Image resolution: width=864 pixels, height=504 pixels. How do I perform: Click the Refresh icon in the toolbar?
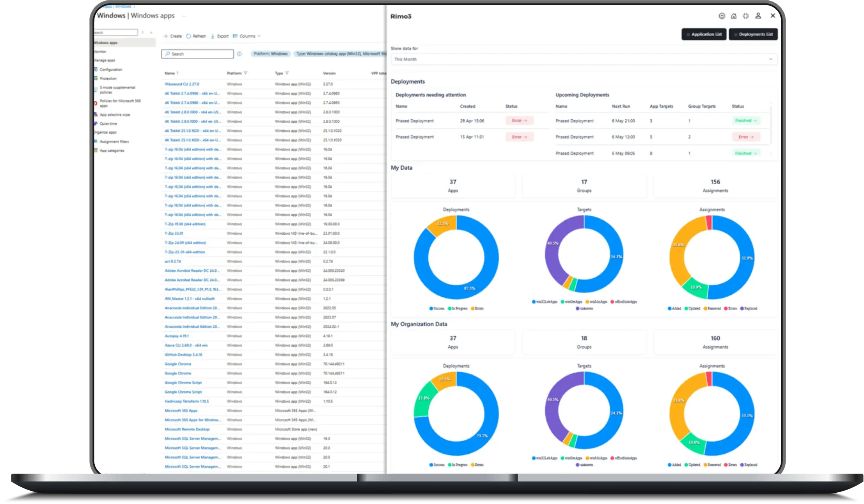189,36
